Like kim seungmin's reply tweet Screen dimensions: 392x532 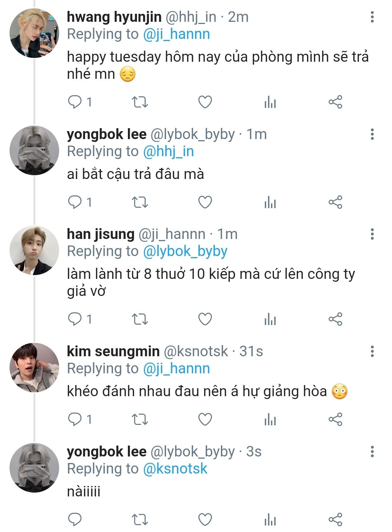205,419
